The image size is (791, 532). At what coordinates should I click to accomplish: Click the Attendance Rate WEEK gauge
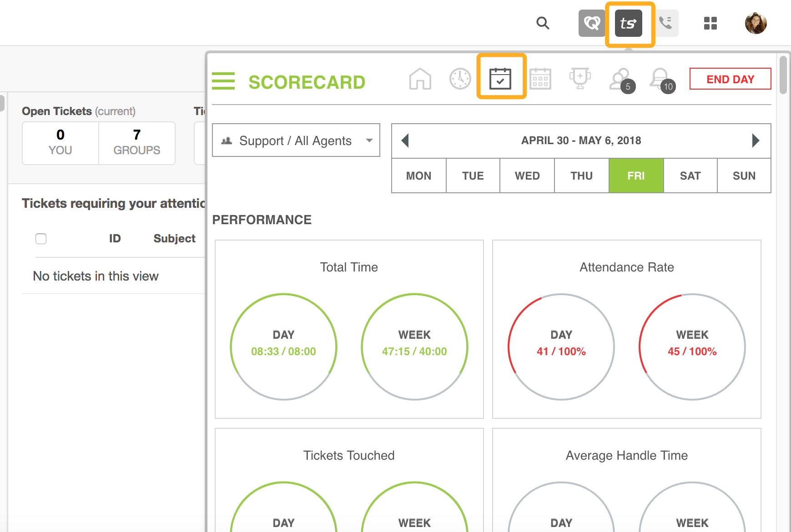tap(692, 347)
